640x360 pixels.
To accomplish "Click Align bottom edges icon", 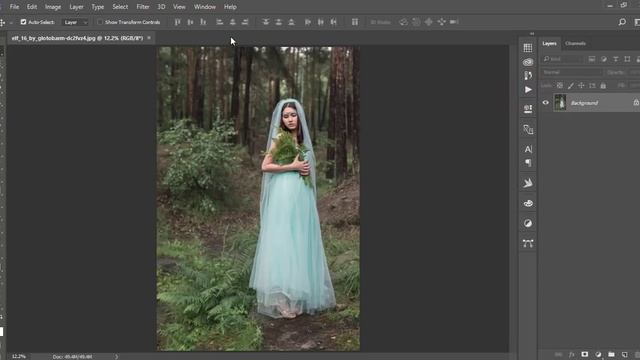I will click(203, 22).
